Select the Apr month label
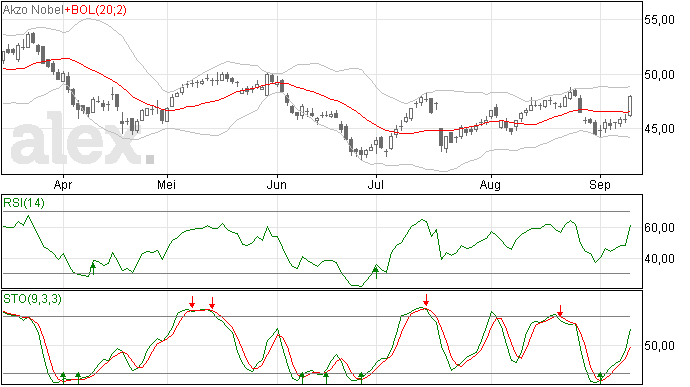690x387 pixels. coord(63,184)
